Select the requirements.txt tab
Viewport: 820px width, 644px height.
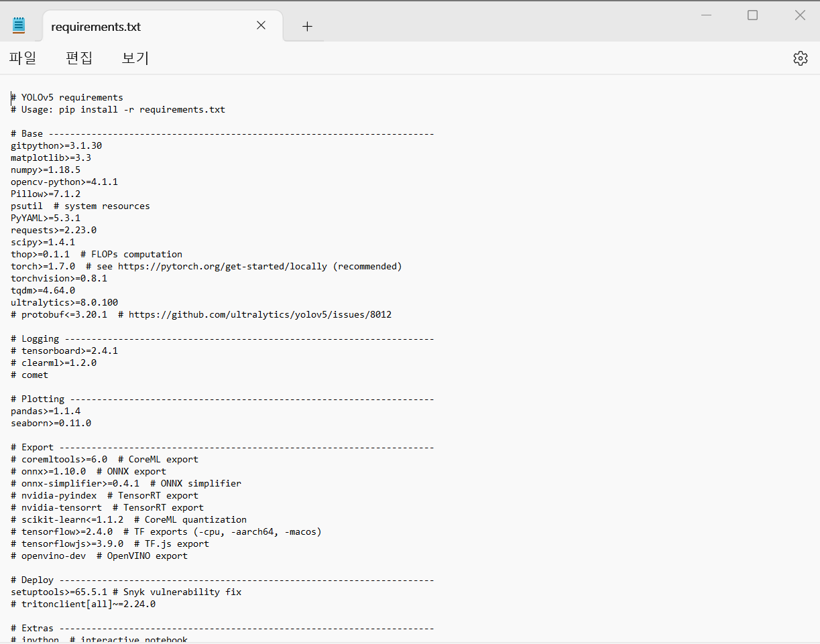pos(162,26)
